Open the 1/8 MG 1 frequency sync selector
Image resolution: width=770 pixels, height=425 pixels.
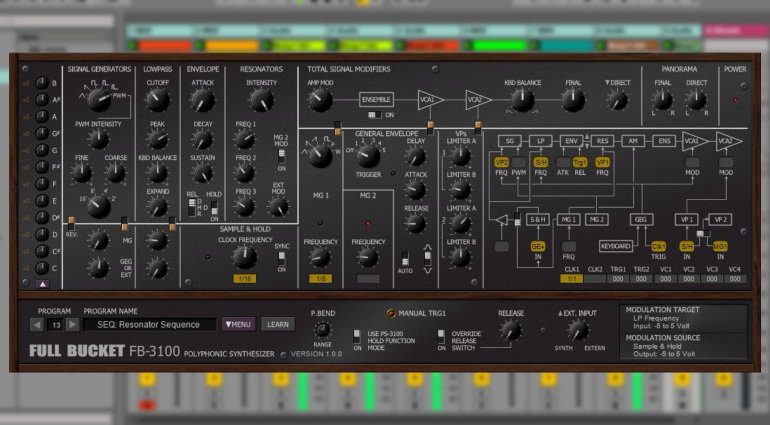coord(320,279)
